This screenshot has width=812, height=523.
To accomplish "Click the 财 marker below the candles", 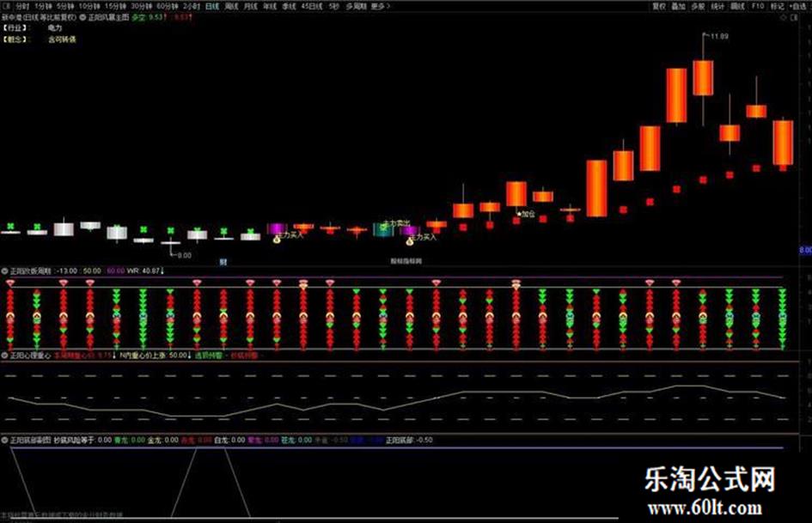I will coord(223,262).
